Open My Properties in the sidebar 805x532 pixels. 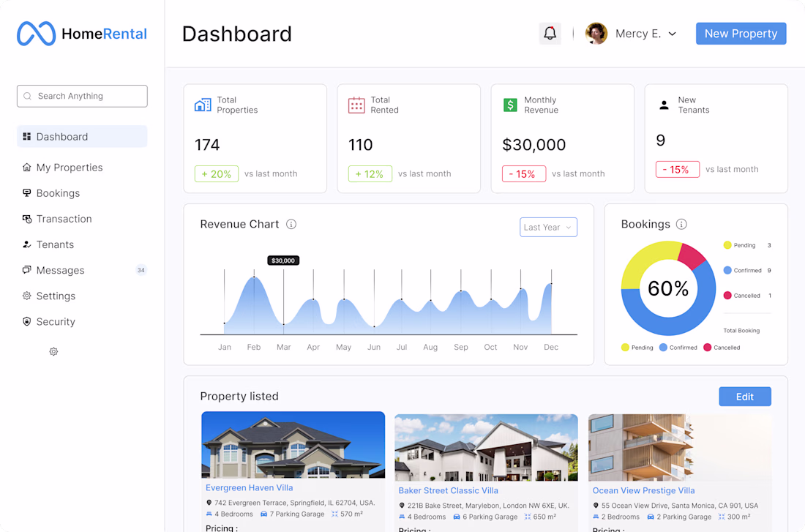click(x=70, y=168)
